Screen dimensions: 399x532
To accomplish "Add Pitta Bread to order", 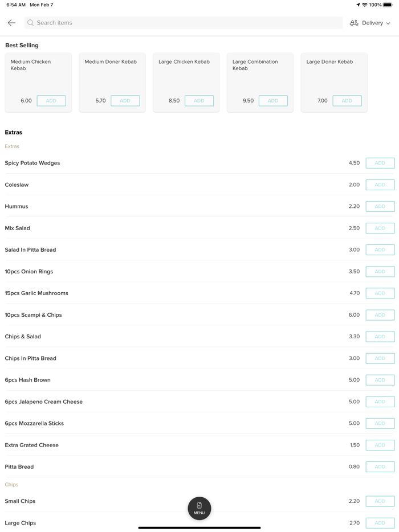I will (x=380, y=466).
